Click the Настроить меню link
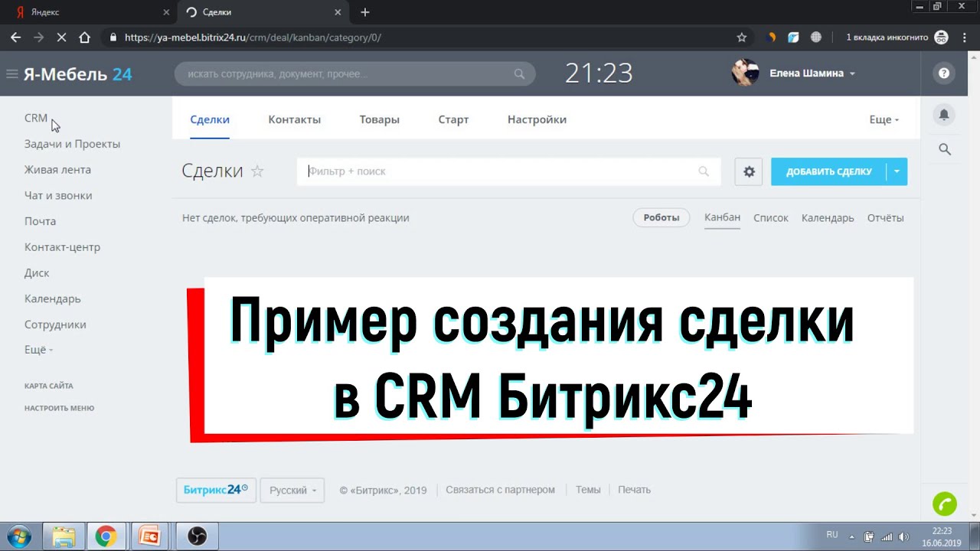980x551 pixels. [x=59, y=409]
